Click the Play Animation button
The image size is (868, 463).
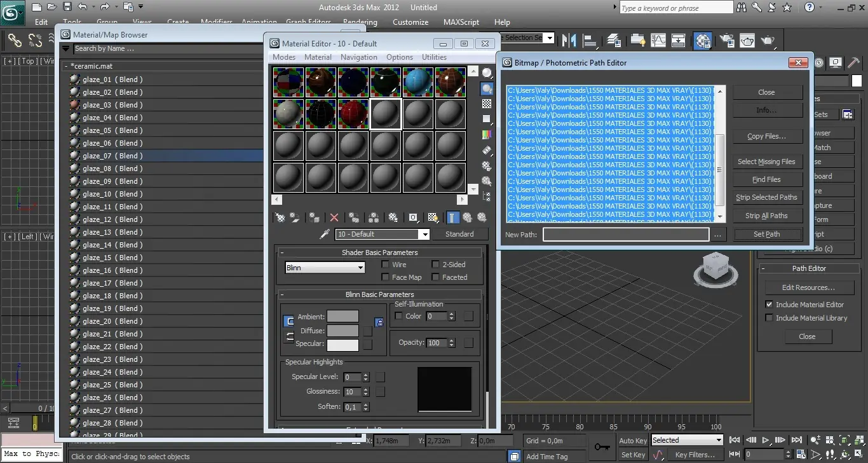coord(766,439)
